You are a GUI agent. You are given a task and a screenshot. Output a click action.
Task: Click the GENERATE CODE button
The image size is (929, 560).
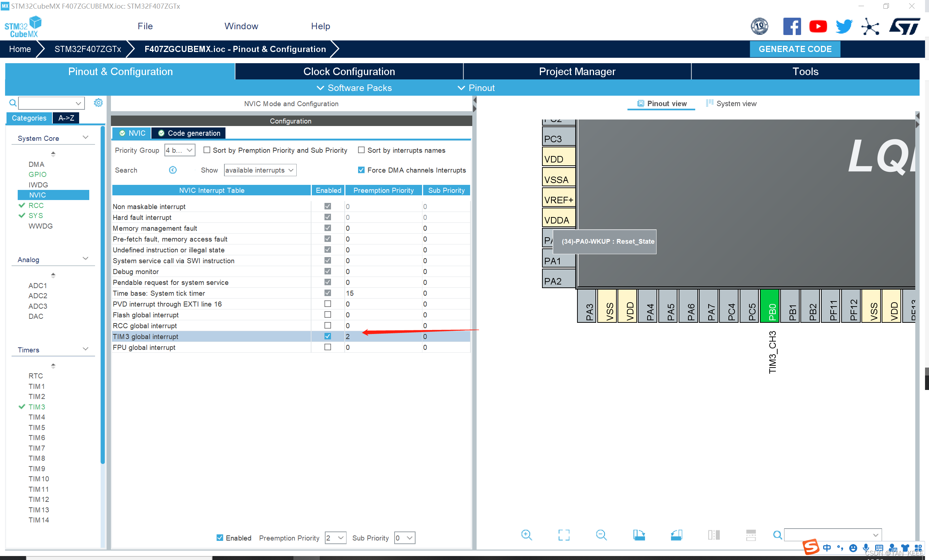[795, 49]
